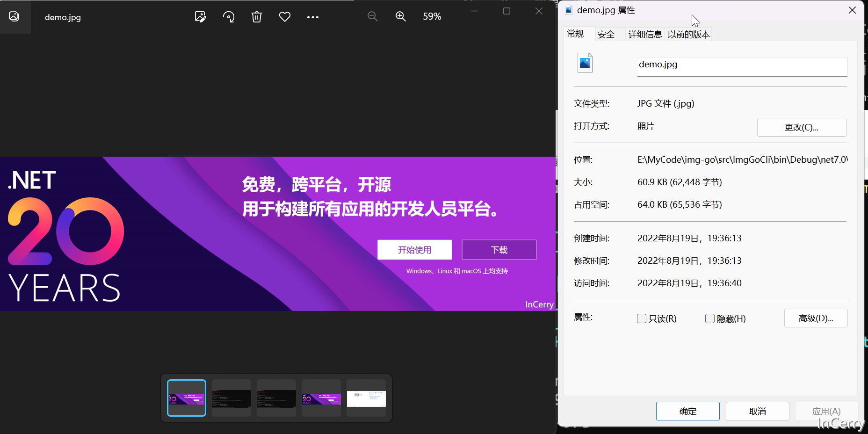Select the third filmstrip thumbnail
The height and width of the screenshot is (434, 868).
click(276, 398)
